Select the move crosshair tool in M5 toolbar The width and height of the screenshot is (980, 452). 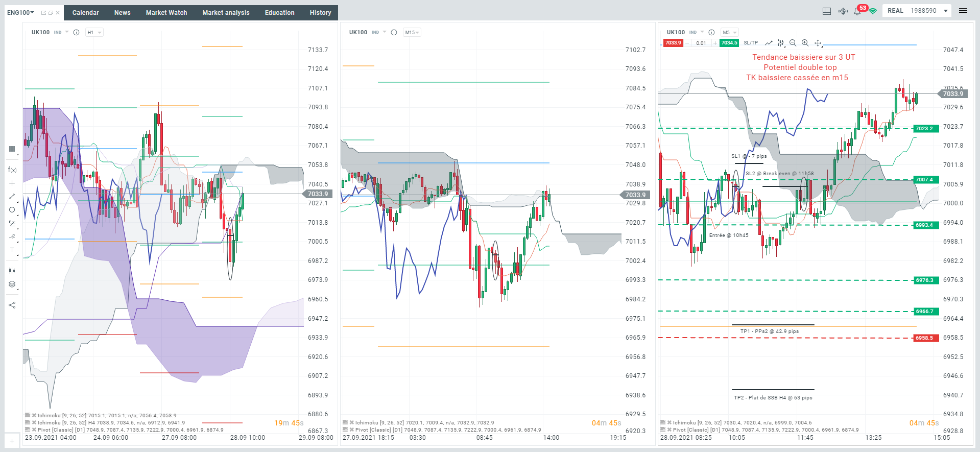tap(818, 43)
